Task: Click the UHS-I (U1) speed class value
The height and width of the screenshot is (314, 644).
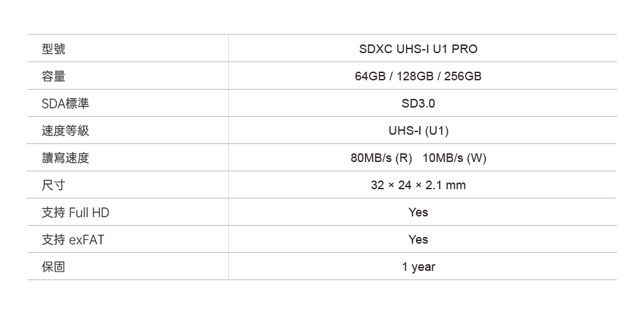Action: coord(418,131)
